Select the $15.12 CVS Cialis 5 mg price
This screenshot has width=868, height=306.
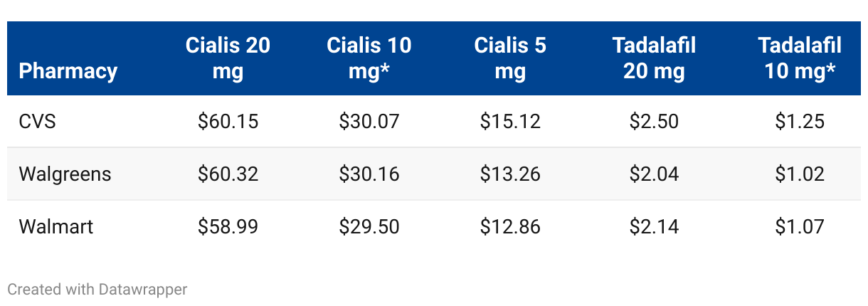point(510,122)
